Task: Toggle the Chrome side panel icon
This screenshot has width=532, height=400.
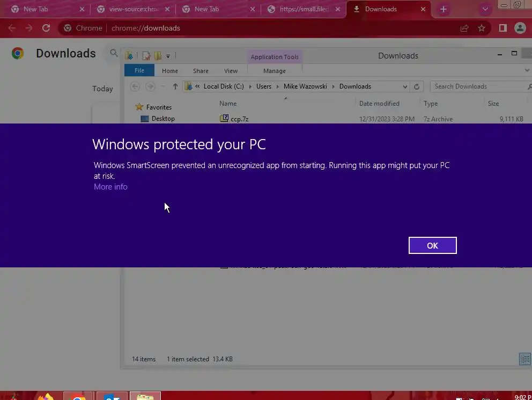Action: (503, 28)
